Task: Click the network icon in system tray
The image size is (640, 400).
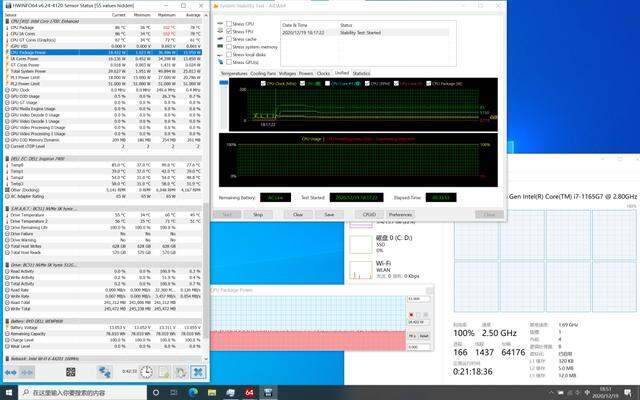Action: (x=569, y=393)
